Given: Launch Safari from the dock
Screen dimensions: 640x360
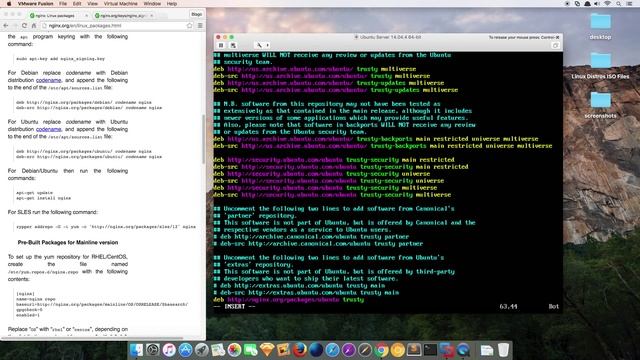Looking at the screenshot, I should click(332, 350).
